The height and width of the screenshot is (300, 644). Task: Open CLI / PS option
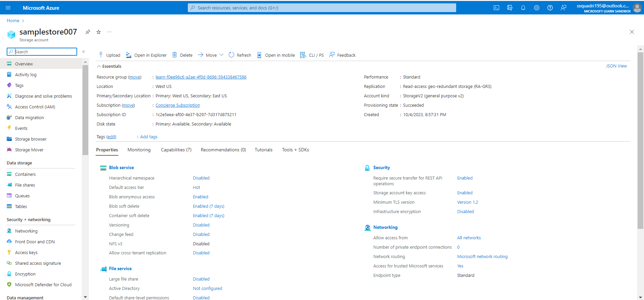312,55
